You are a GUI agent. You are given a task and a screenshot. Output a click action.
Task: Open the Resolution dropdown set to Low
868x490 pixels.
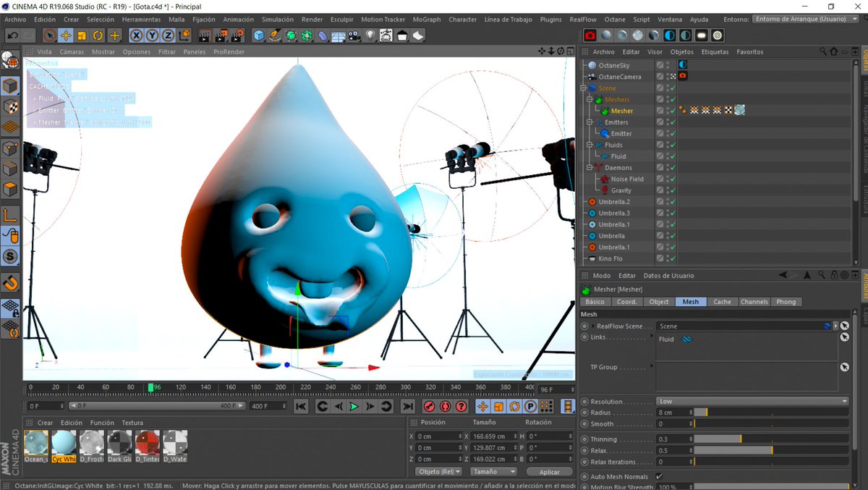click(x=752, y=401)
